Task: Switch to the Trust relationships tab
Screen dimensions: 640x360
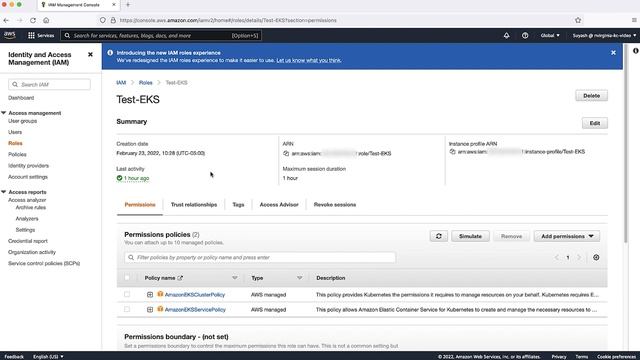Action: [194, 204]
